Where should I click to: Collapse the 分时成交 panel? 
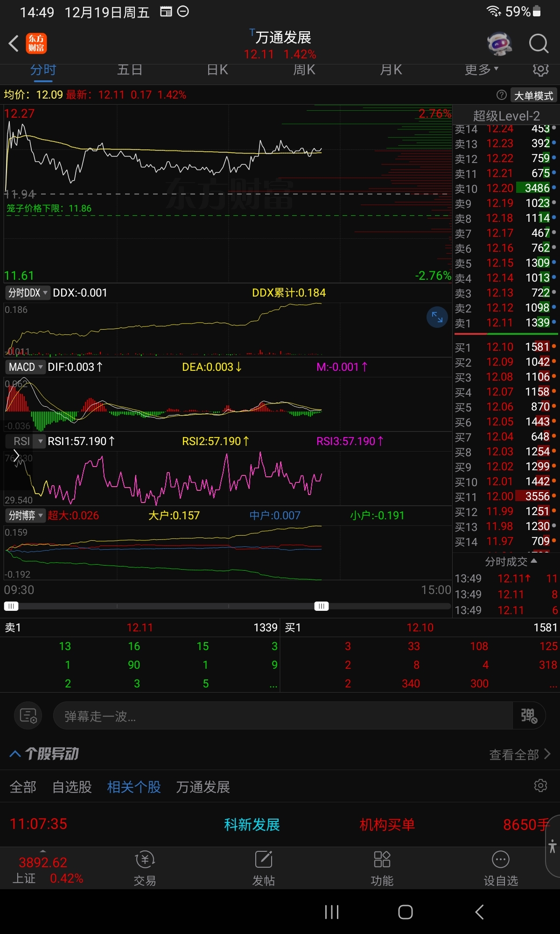(x=511, y=561)
